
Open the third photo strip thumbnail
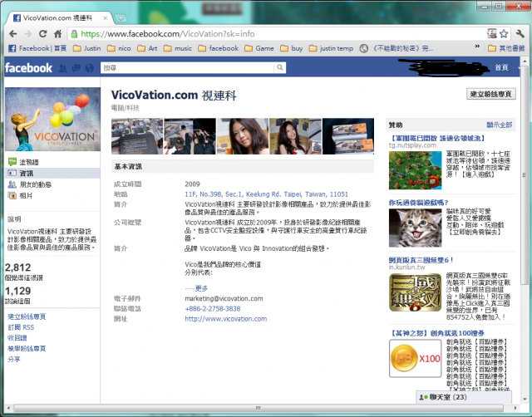pos(243,136)
